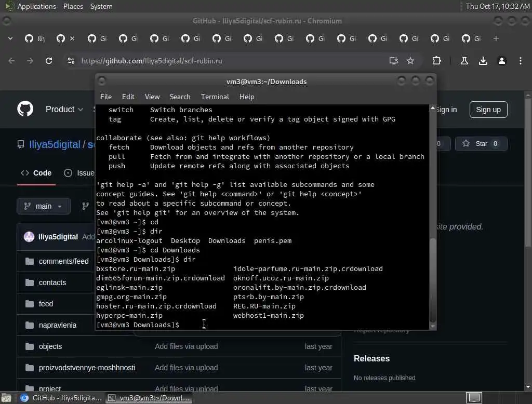Click the browser forward arrow
This screenshot has width=532, height=404.
click(x=30, y=61)
